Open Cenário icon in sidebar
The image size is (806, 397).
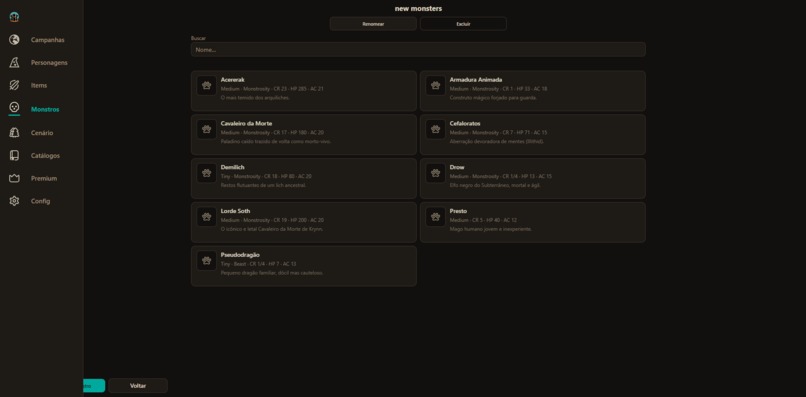[14, 133]
